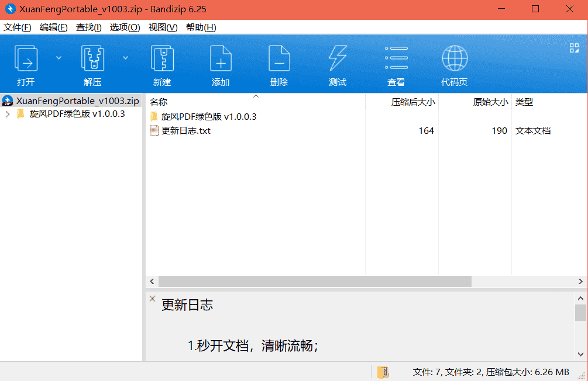Click the status bar file count text
The width and height of the screenshot is (588, 381).
point(490,372)
